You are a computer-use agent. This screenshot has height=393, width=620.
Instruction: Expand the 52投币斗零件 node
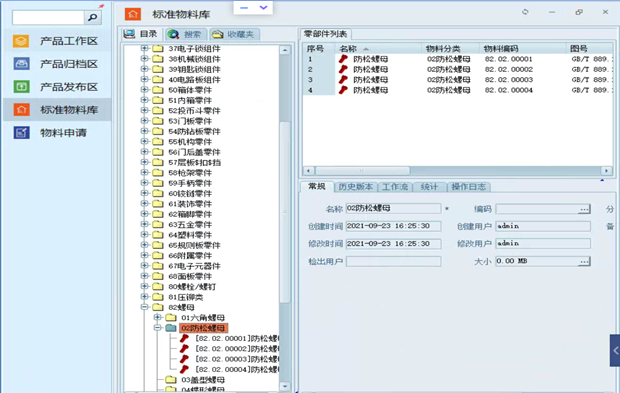point(144,110)
